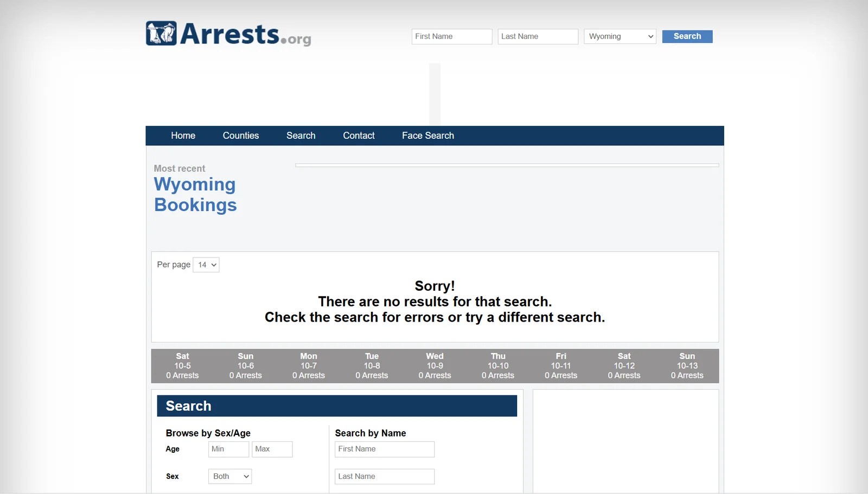868x494 pixels.
Task: Click the Arrests.org site title text
Action: 245,34
